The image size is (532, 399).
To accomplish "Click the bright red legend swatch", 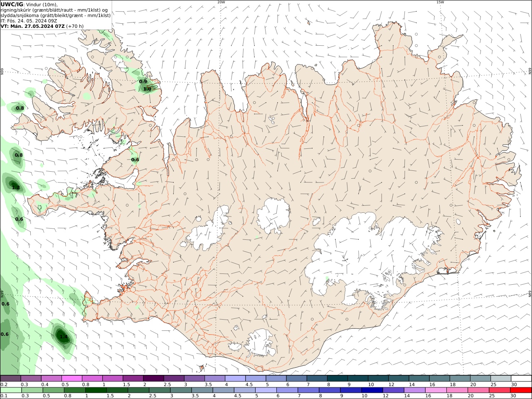I will click(x=521, y=390).
